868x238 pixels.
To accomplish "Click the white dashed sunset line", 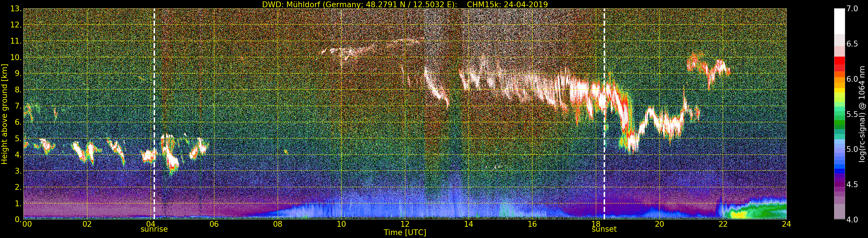I will click(x=604, y=114).
